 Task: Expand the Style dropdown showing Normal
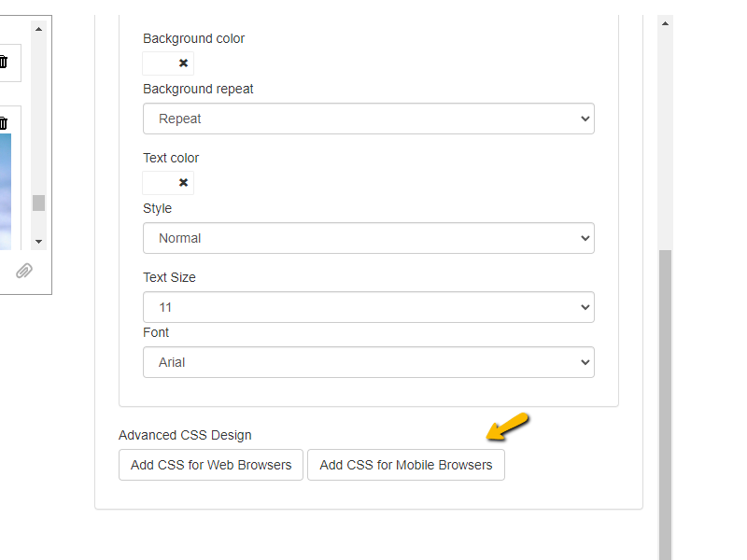click(368, 238)
